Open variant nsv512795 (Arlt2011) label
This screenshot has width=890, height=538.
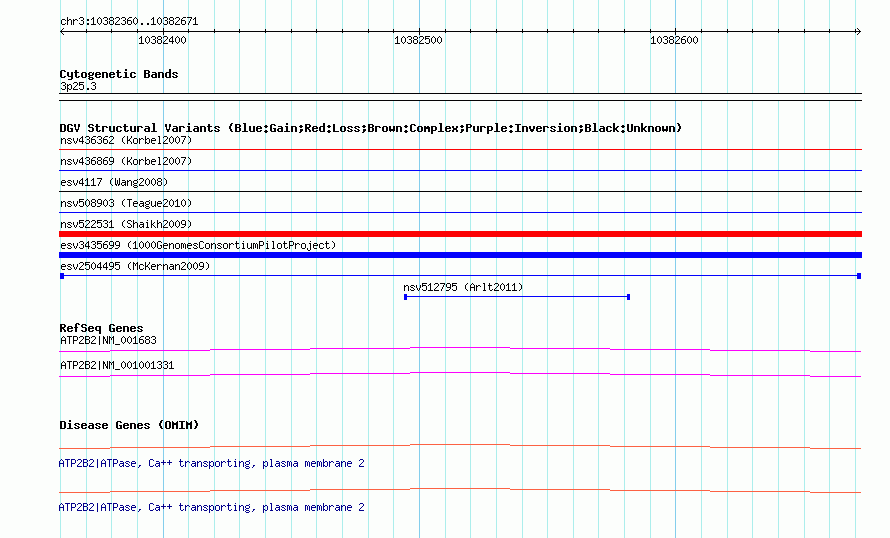click(x=463, y=287)
